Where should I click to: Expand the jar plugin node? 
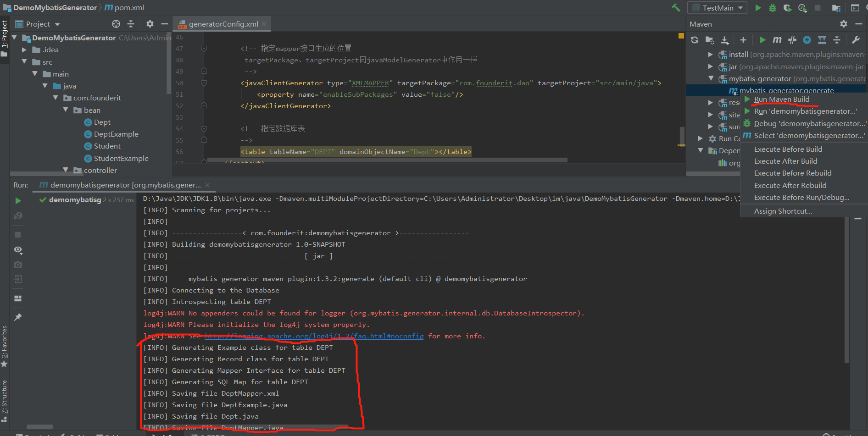(711, 66)
